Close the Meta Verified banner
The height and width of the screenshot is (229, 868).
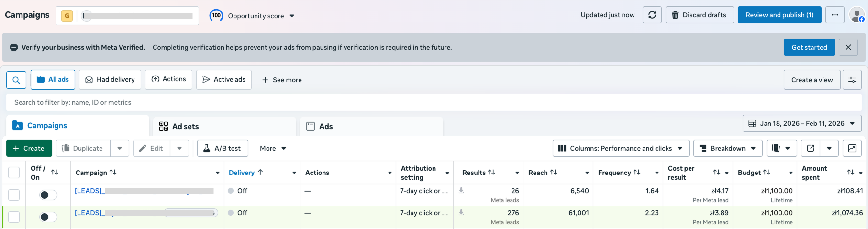(x=848, y=47)
